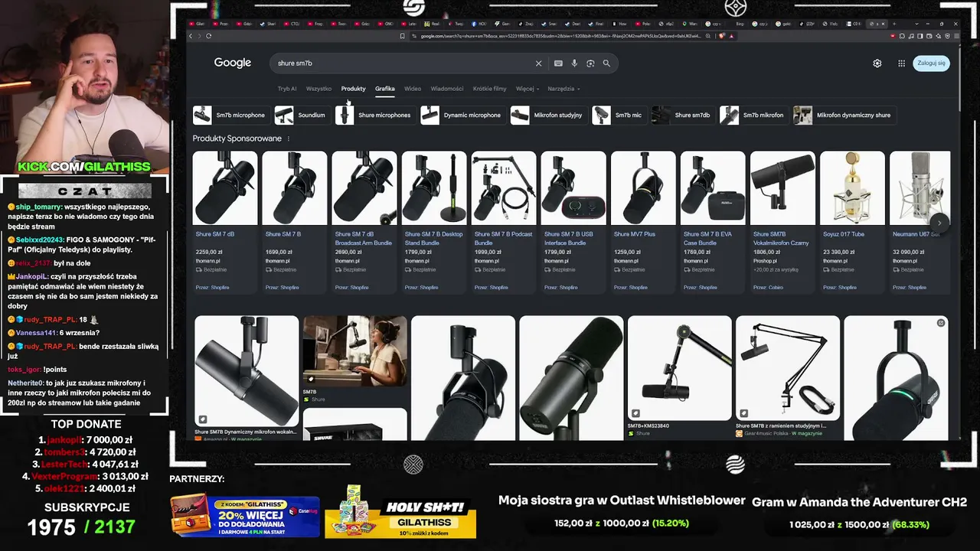Click the CaseHug GILATHISS partner banner
The image size is (980, 551).
click(x=245, y=516)
